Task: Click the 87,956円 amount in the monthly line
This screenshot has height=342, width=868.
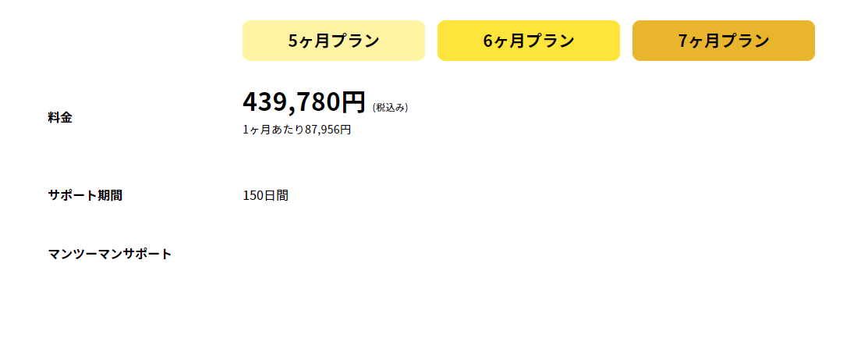Action: point(328,130)
